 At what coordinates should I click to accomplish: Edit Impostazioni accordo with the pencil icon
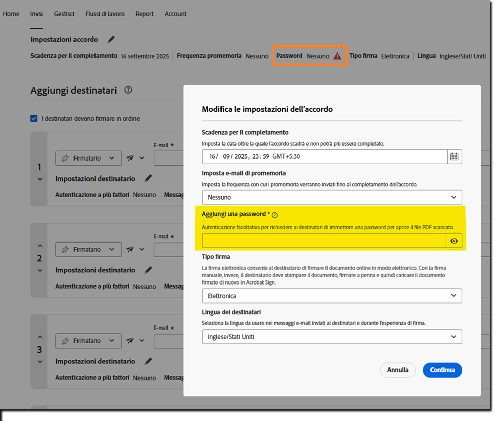click(111, 39)
